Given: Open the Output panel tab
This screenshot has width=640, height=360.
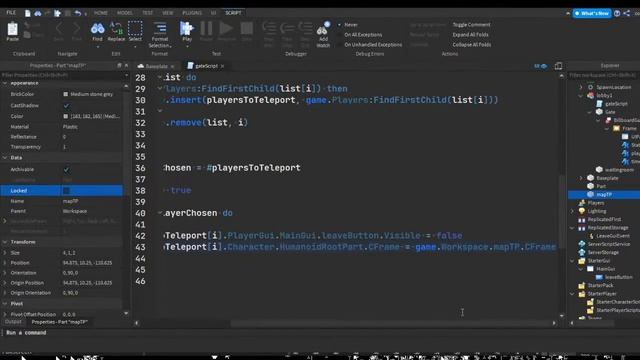Looking at the screenshot, I should pos(13,322).
